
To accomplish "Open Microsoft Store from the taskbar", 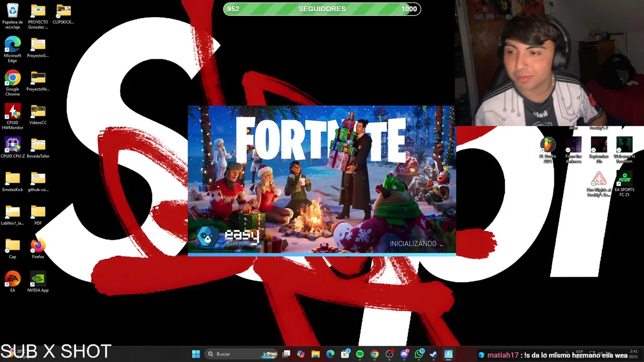I will click(x=345, y=354).
